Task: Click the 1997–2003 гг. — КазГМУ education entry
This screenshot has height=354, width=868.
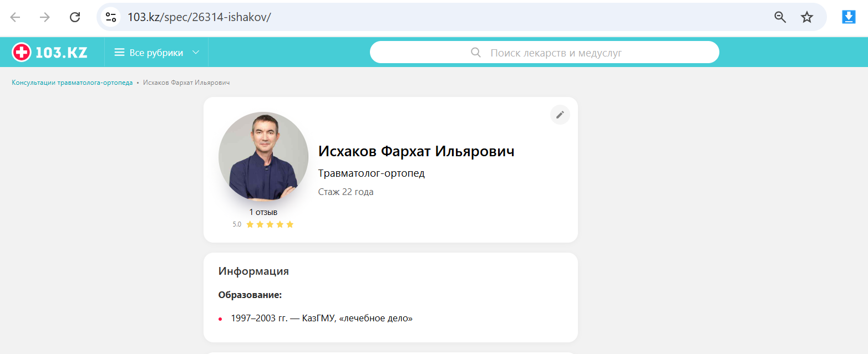Action: coord(322,319)
